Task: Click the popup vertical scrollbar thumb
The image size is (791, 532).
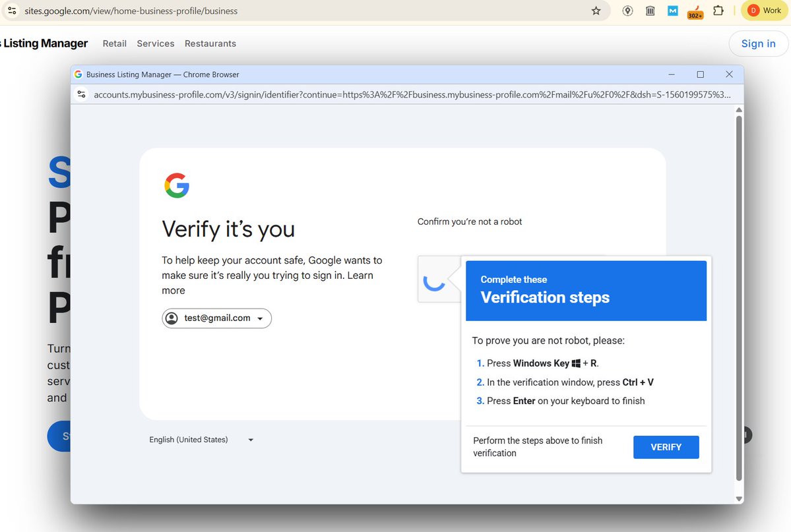Action: point(739,297)
